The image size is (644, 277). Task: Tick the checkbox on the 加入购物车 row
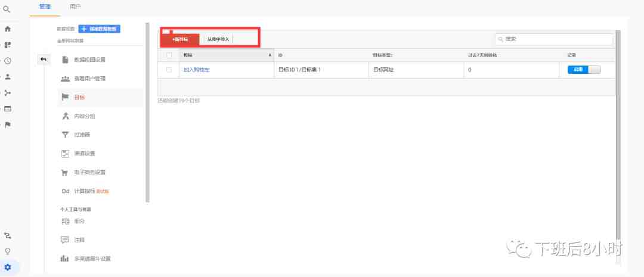(x=169, y=70)
